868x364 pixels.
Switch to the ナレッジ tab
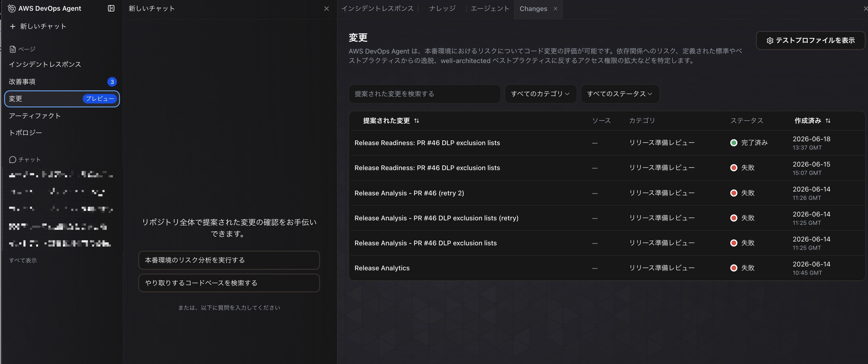pyautogui.click(x=442, y=9)
